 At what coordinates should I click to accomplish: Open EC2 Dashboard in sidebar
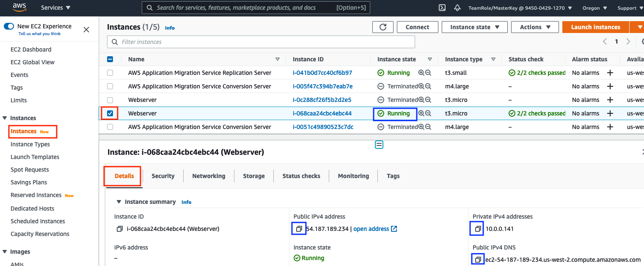coord(31,49)
